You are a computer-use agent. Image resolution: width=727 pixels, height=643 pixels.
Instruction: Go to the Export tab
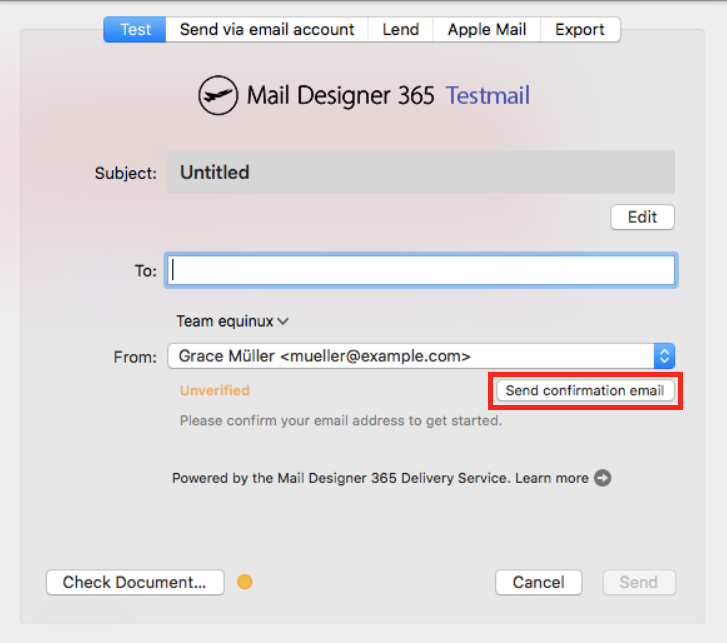point(580,30)
